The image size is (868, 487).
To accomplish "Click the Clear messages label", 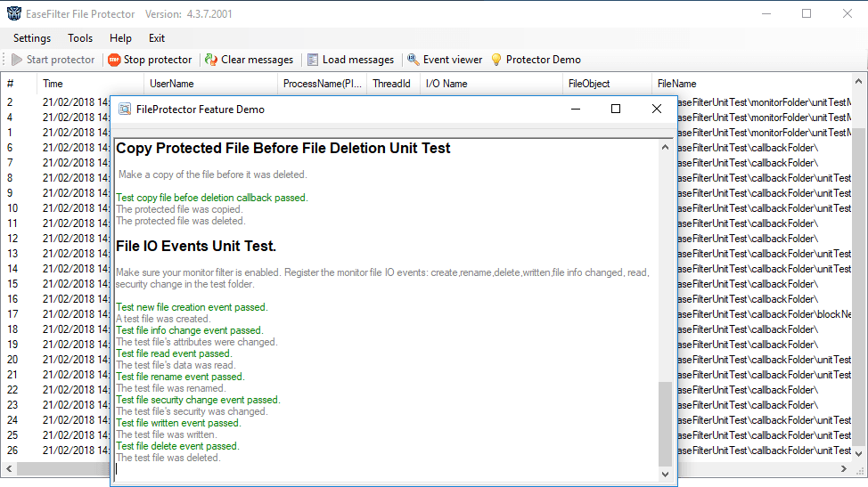I will pyautogui.click(x=257, y=60).
